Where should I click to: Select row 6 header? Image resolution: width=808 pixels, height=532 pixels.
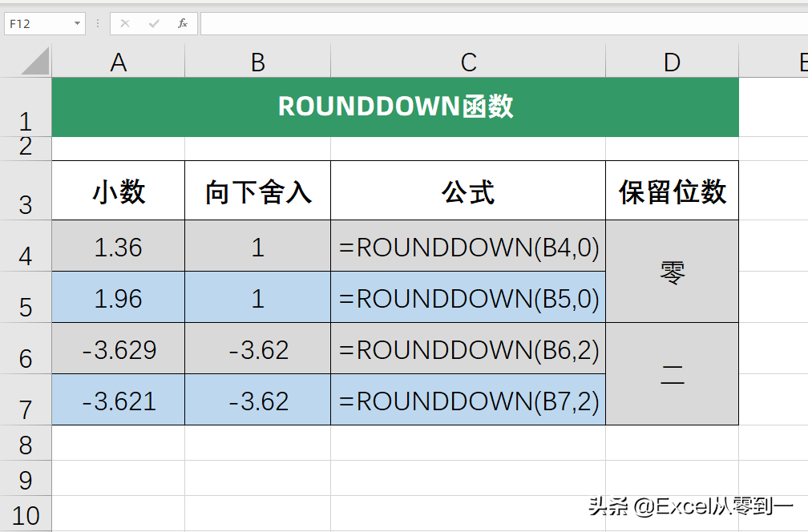26,349
